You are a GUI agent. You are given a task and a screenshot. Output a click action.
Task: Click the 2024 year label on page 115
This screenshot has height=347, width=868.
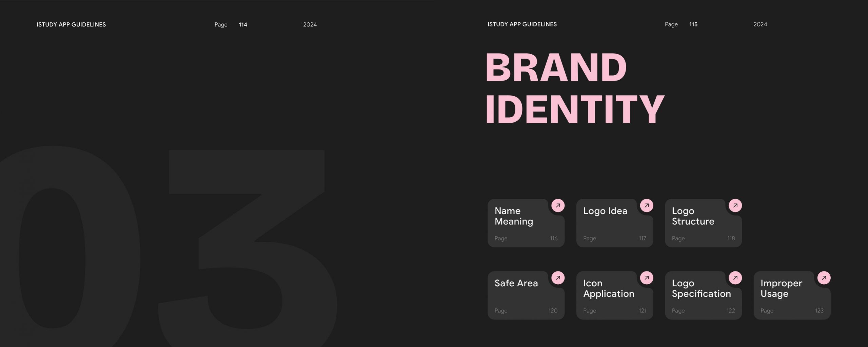[760, 24]
